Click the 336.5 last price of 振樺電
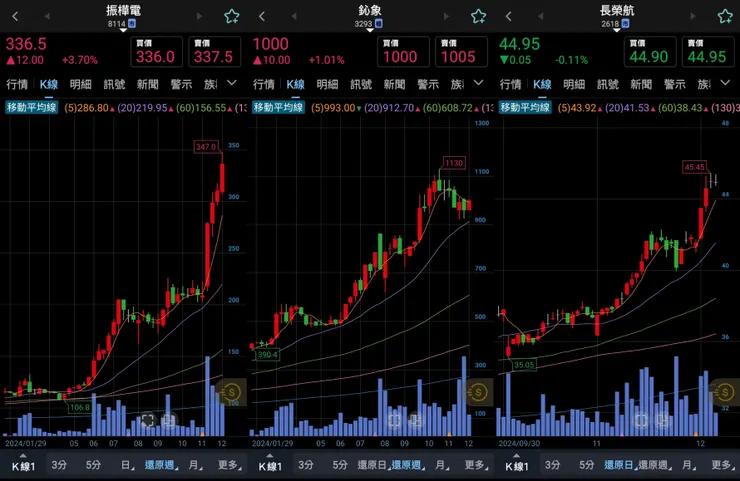 point(26,44)
